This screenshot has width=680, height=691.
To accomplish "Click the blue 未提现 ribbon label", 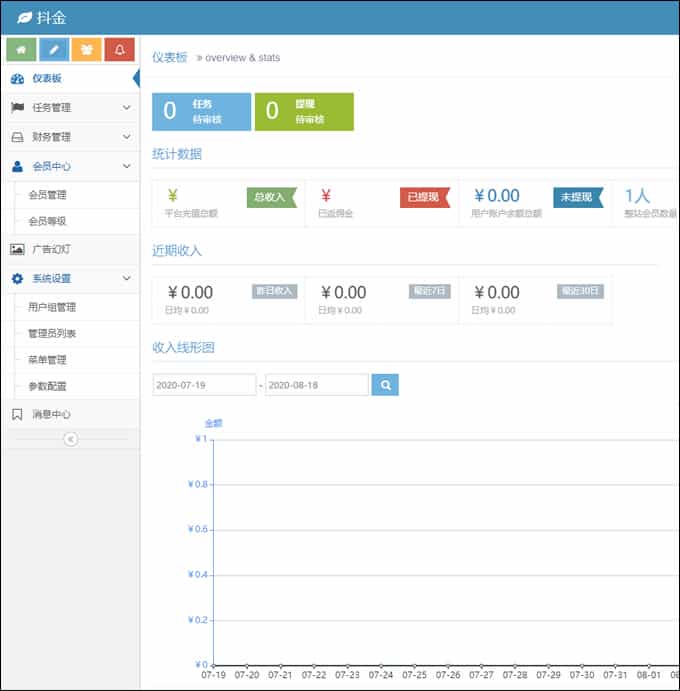I will [x=578, y=197].
